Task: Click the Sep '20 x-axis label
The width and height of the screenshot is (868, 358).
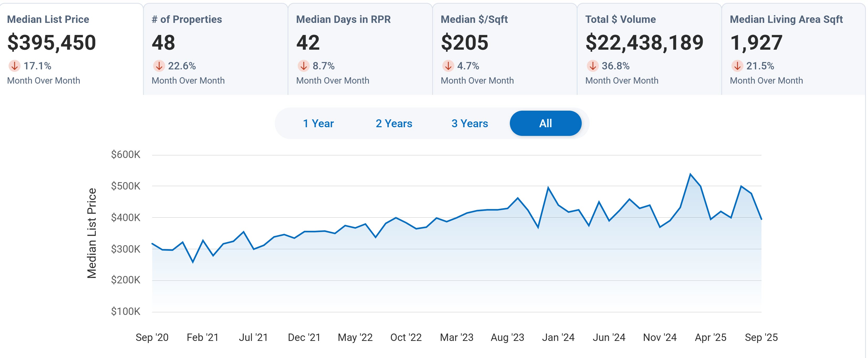Action: click(152, 337)
